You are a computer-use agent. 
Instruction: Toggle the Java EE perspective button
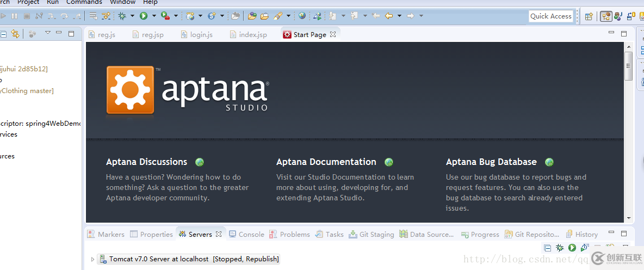pos(606,16)
